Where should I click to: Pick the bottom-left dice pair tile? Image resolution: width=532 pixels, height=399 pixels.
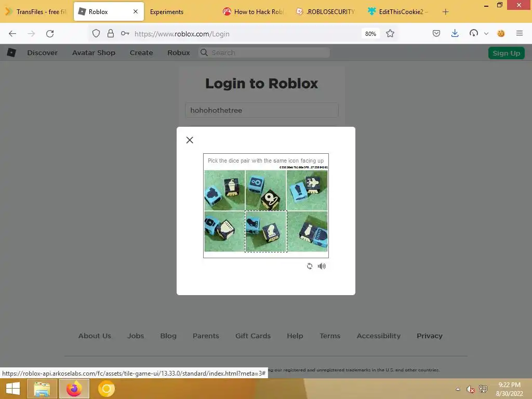tap(224, 231)
